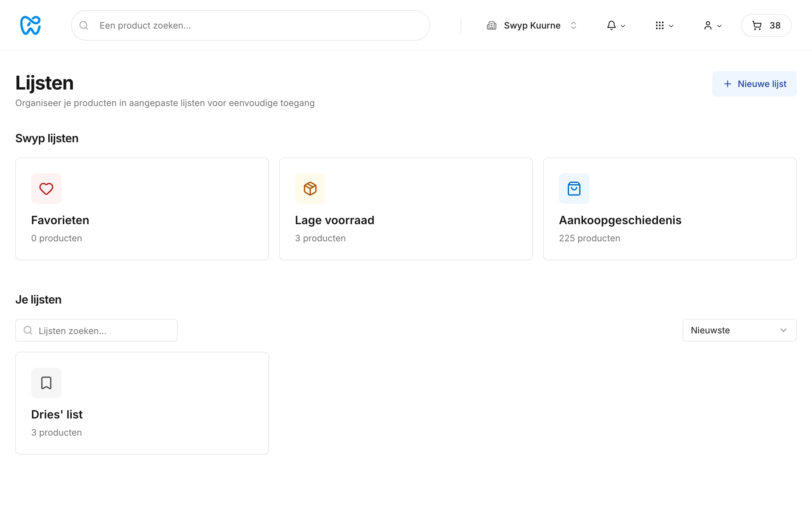Click the '3 producten' text under Dries' list
This screenshot has width=812, height=508.
point(56,432)
